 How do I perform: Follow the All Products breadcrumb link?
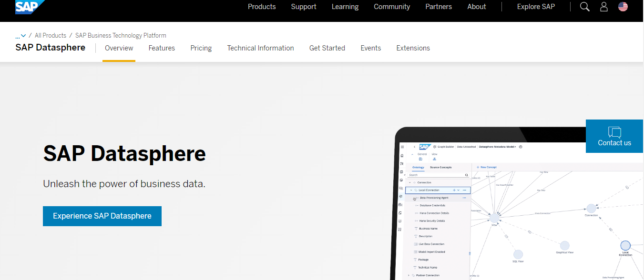[x=51, y=36]
